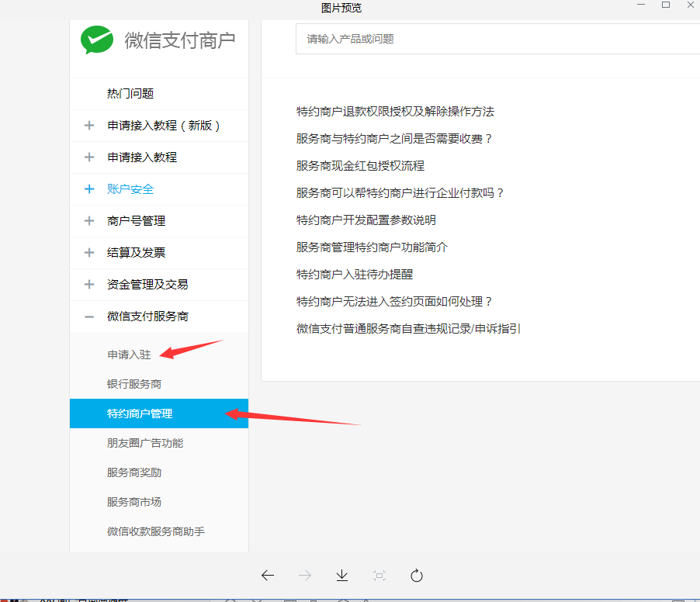Click the WeChat Pay green logo
This screenshot has width=700, height=602.
click(x=97, y=40)
